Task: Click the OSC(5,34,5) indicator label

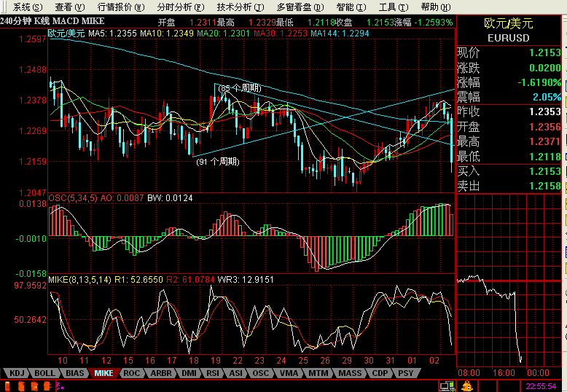Action: coord(73,197)
